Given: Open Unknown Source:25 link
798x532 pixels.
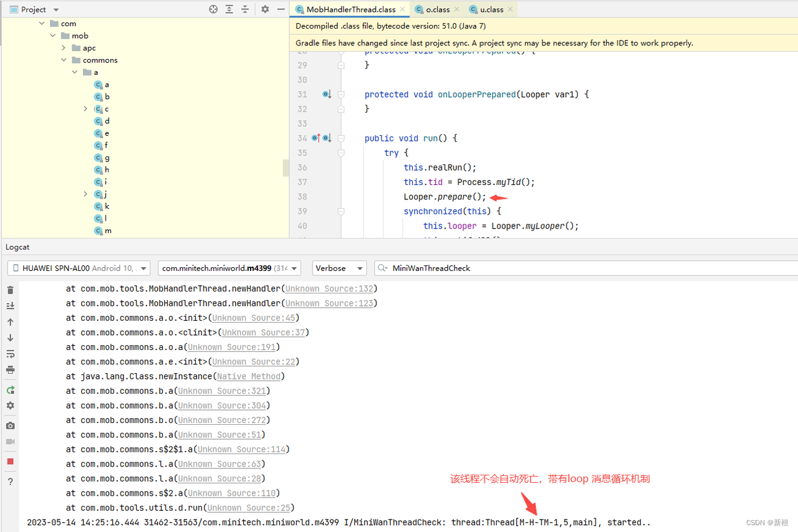Looking at the screenshot, I should (249, 508).
